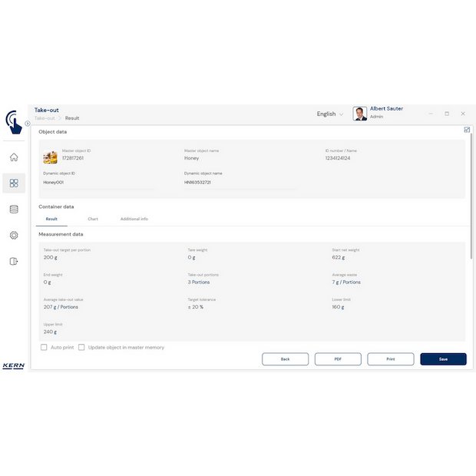Open the Home icon in sidebar

(x=14, y=157)
